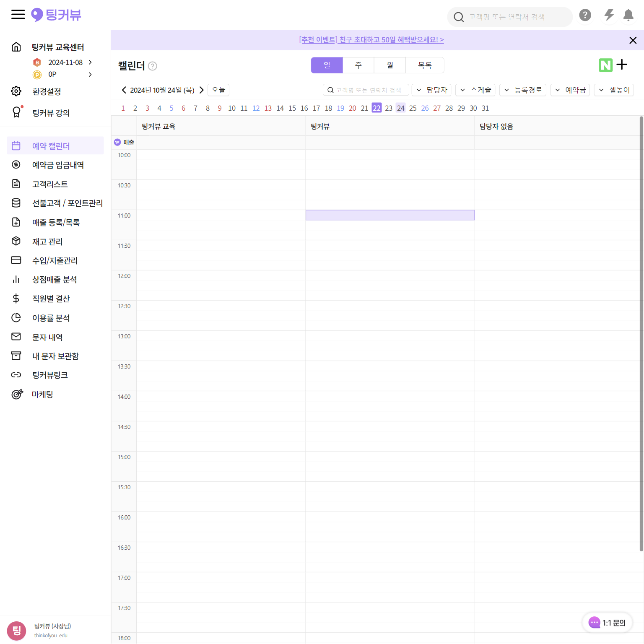The image size is (644, 644).
Task: Select day 22 in the date strip
Action: coord(377,108)
